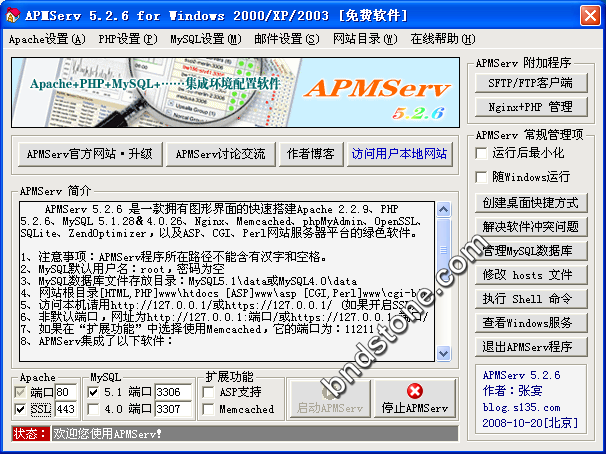Click the 停止APMServ button
The image size is (606, 454).
[x=415, y=399]
